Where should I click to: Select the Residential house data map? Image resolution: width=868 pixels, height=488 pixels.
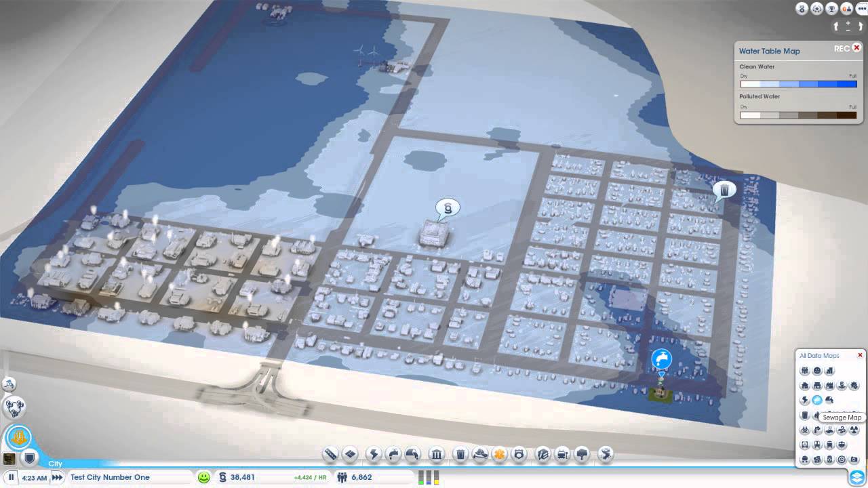pos(805,385)
